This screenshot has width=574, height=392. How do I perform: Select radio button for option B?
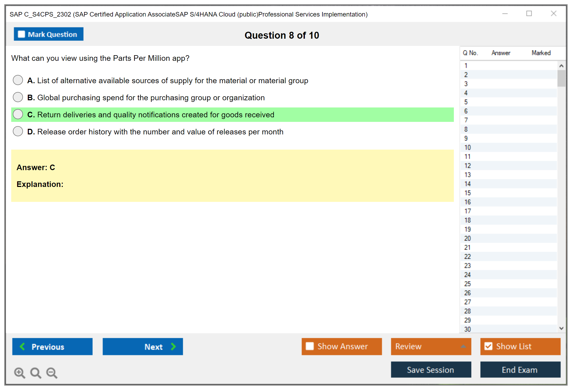click(x=18, y=97)
